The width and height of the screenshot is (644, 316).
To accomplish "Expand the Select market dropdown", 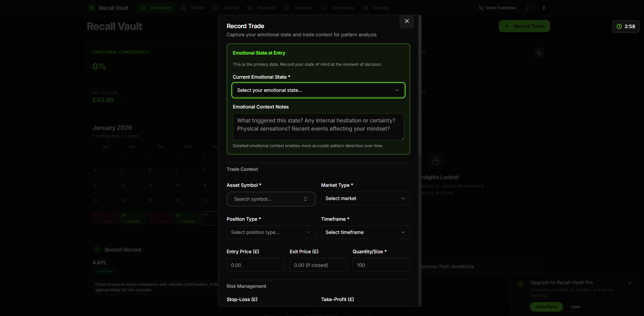I will [x=365, y=198].
